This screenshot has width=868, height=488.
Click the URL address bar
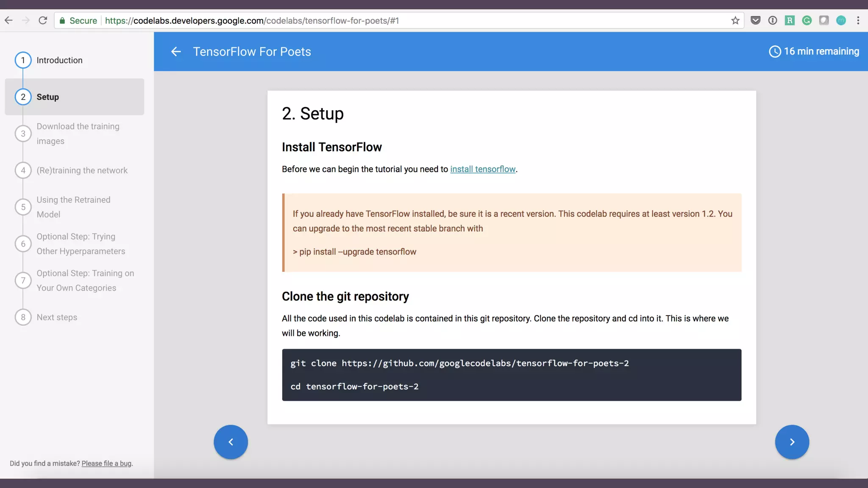381,20
